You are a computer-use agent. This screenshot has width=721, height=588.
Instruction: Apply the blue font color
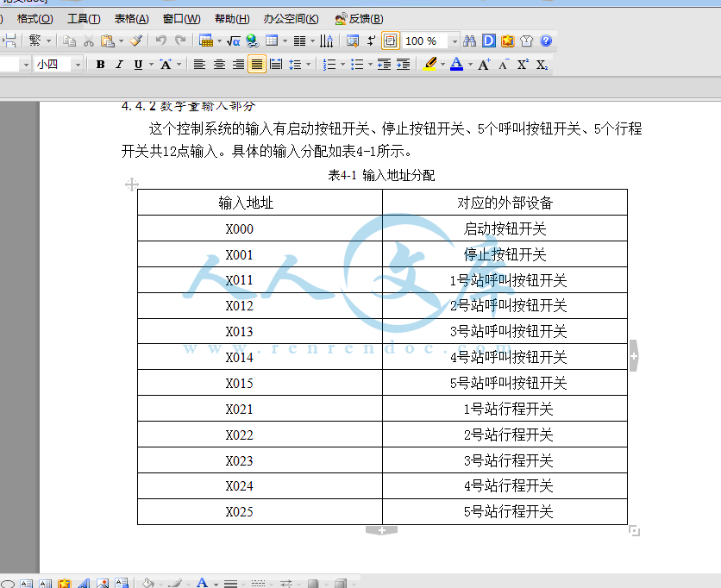click(x=456, y=64)
